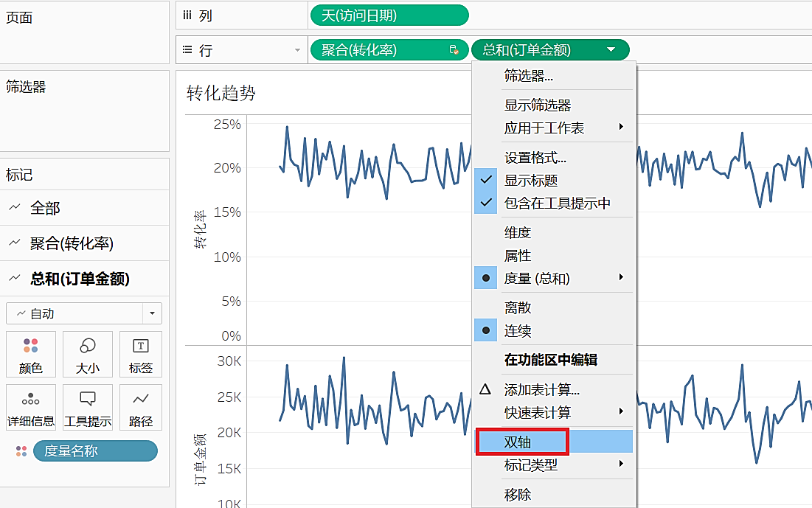Open the rows shelf dropdown arrow
812x508 pixels.
[297, 50]
